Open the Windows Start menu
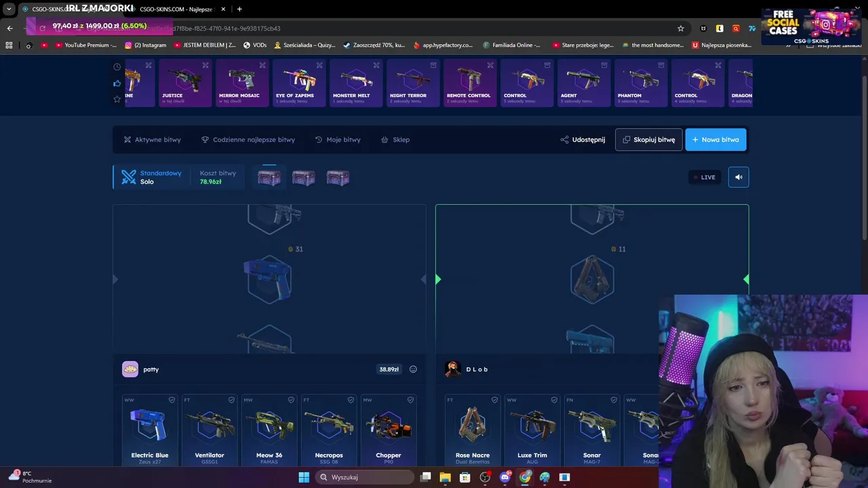 304,477
